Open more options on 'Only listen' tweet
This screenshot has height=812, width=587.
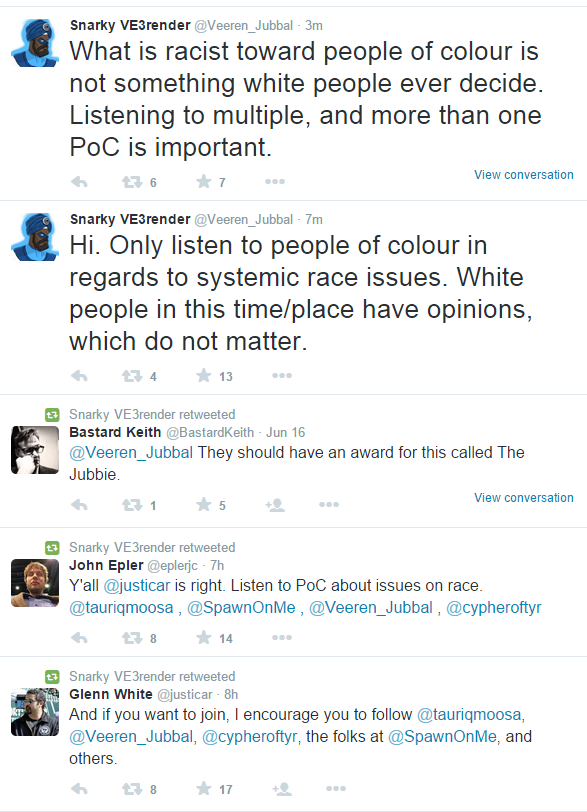click(x=282, y=375)
